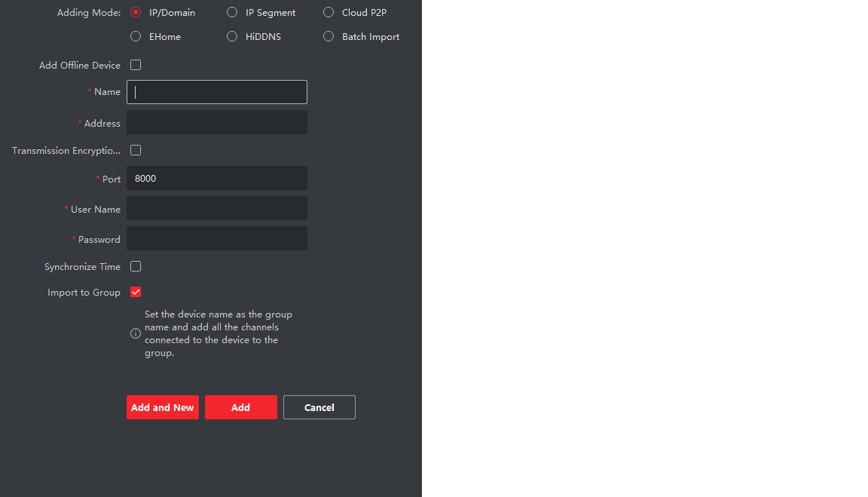
Task: Choose HiDDNS adding mode
Action: [x=232, y=36]
